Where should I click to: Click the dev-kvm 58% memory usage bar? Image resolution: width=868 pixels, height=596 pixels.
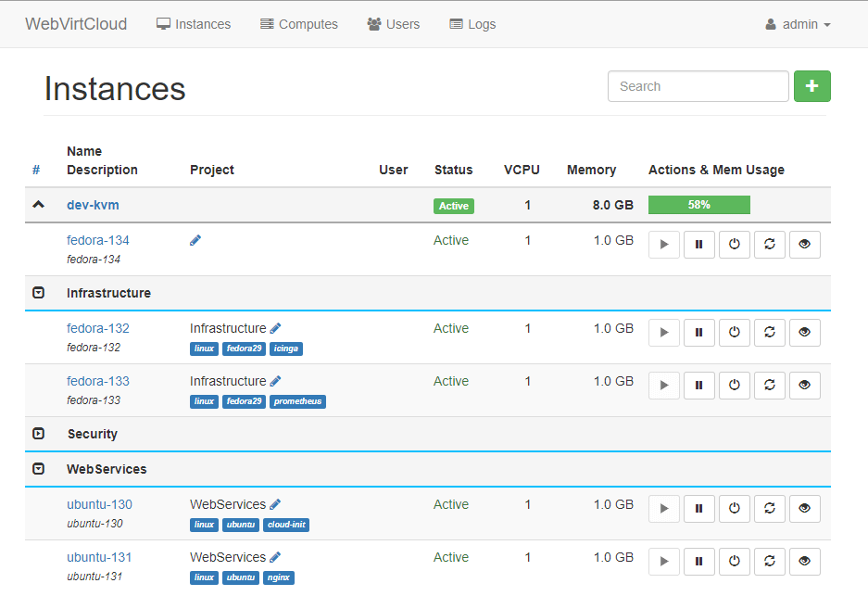(698, 205)
